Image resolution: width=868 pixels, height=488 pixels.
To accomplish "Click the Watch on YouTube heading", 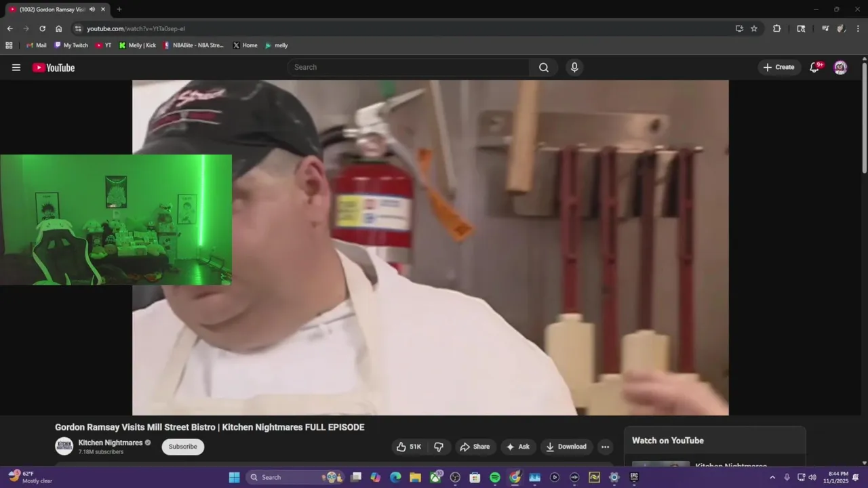I will click(668, 441).
